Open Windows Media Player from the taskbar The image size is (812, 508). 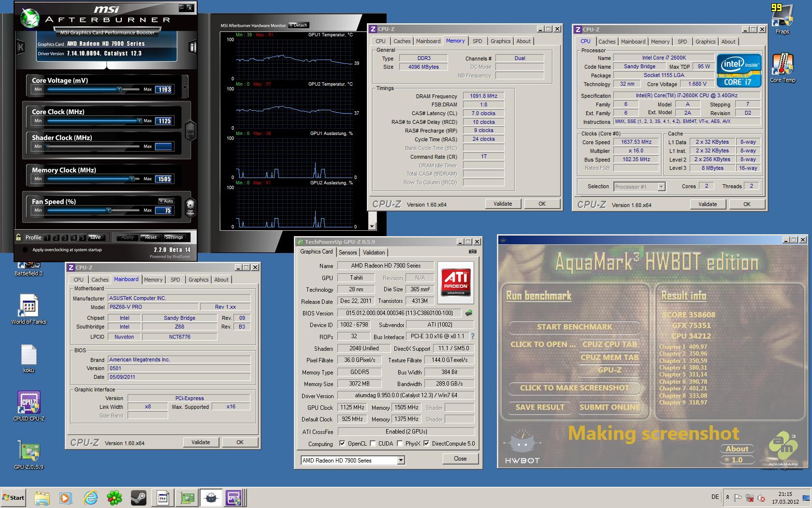pyautogui.click(x=66, y=497)
